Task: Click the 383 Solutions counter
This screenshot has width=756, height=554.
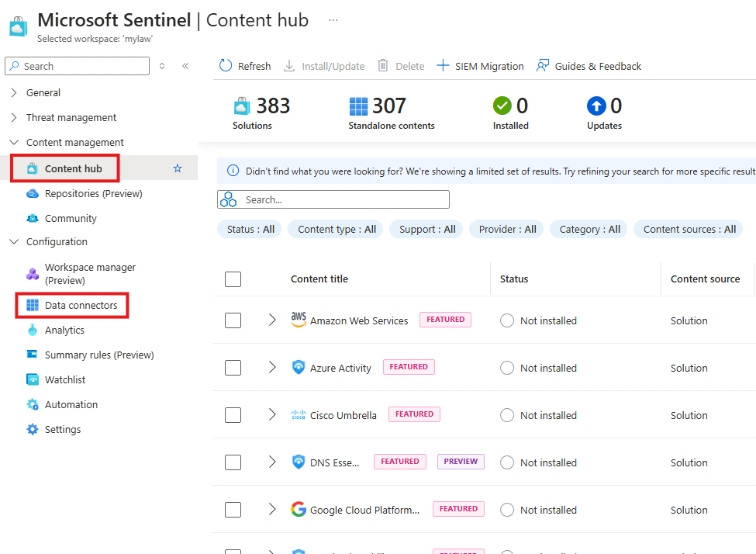Action: coord(261,113)
